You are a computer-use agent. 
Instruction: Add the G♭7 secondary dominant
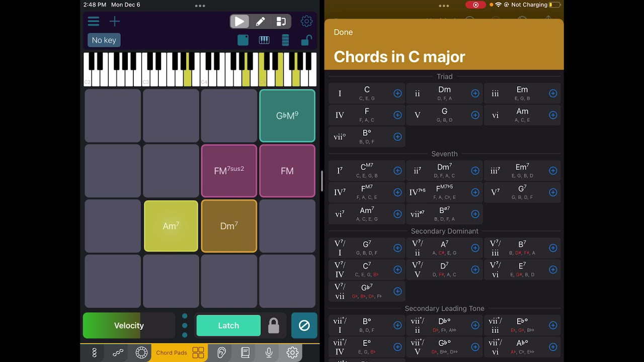(397, 291)
